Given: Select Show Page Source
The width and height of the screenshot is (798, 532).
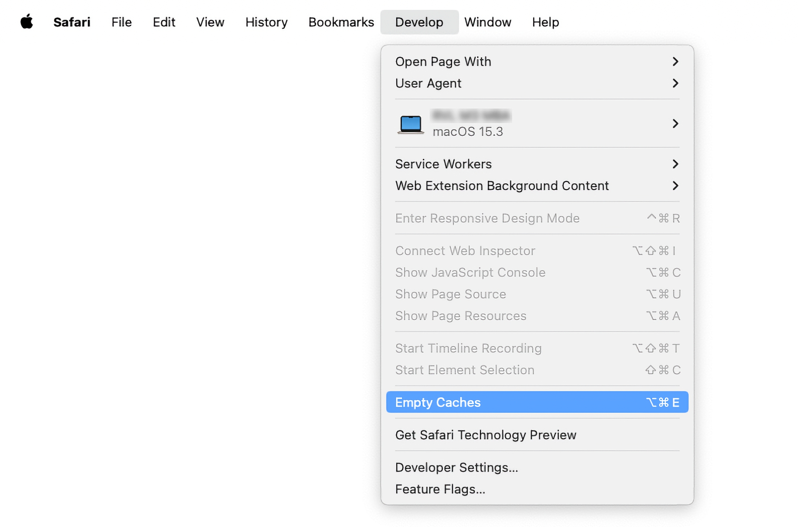Looking at the screenshot, I should [450, 294].
